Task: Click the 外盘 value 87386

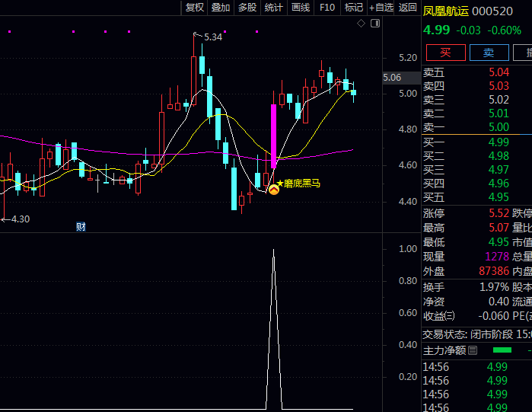Action: click(494, 271)
